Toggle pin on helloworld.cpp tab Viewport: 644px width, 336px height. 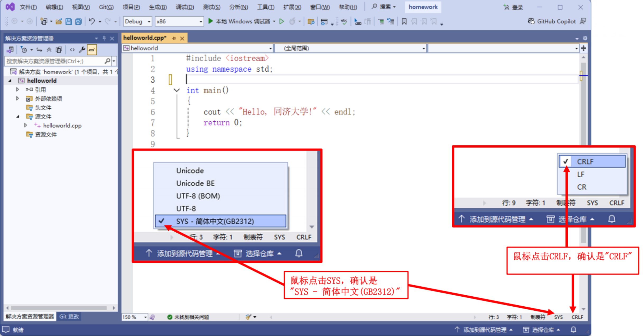[174, 38]
